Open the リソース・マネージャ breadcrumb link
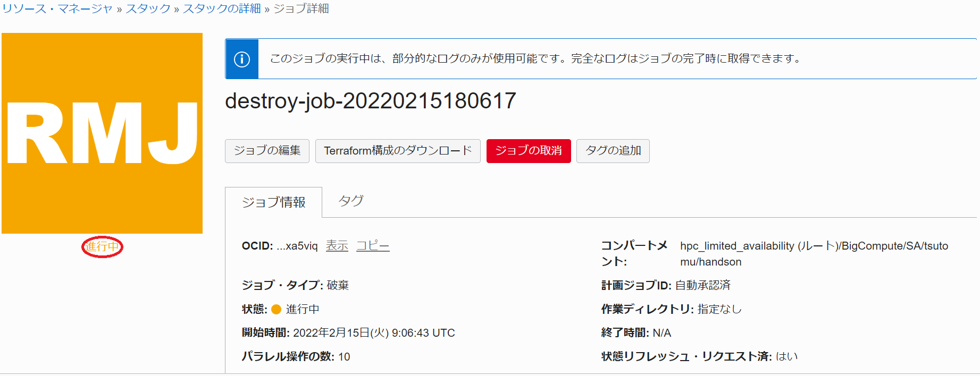 (57, 8)
